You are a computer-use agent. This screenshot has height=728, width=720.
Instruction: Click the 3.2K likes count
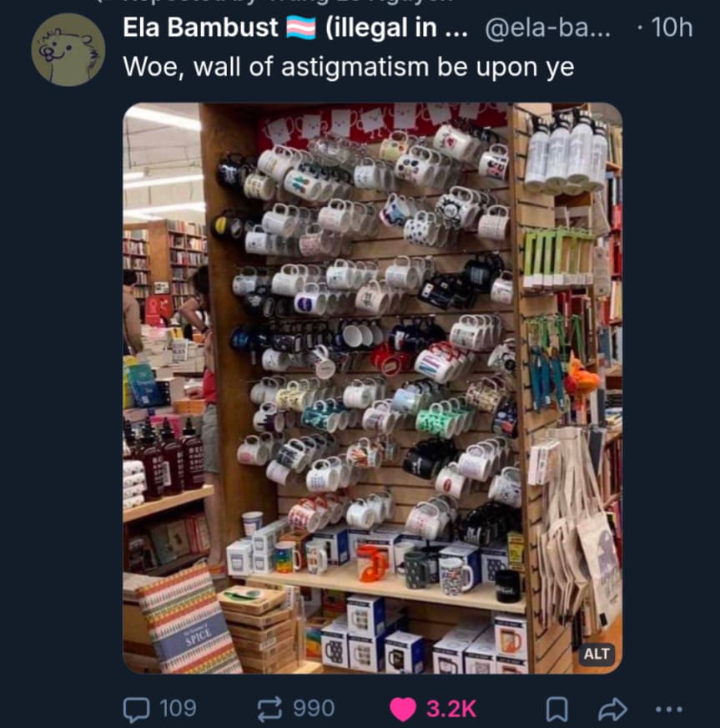tap(451, 709)
